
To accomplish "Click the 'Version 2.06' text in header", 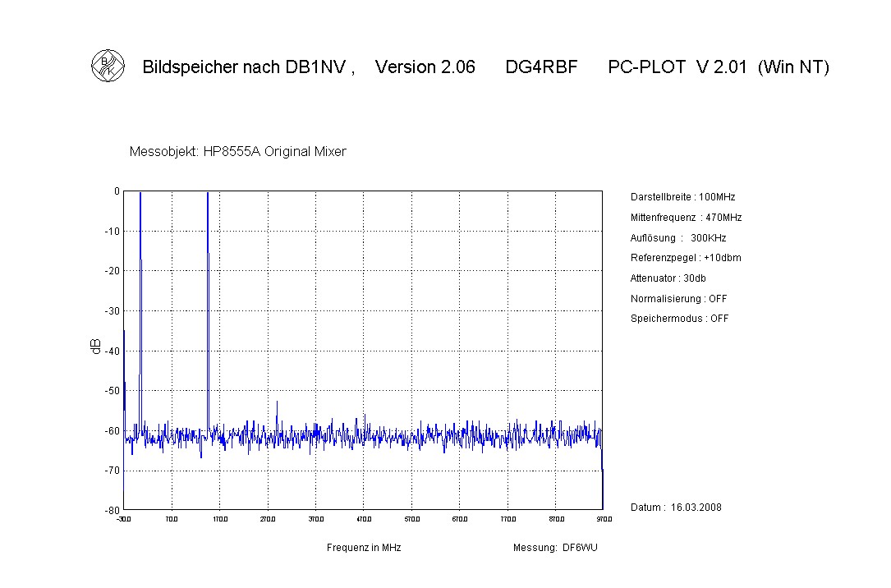I will click(425, 67).
